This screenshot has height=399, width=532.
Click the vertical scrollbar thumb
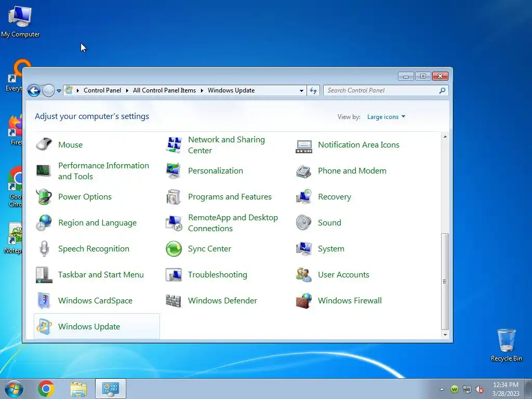click(445, 281)
